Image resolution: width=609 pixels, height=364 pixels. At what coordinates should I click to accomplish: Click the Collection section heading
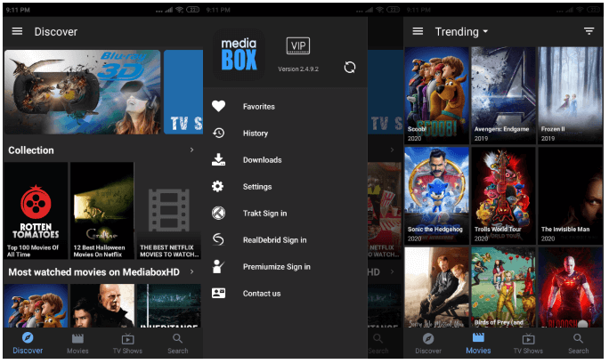[x=31, y=150]
